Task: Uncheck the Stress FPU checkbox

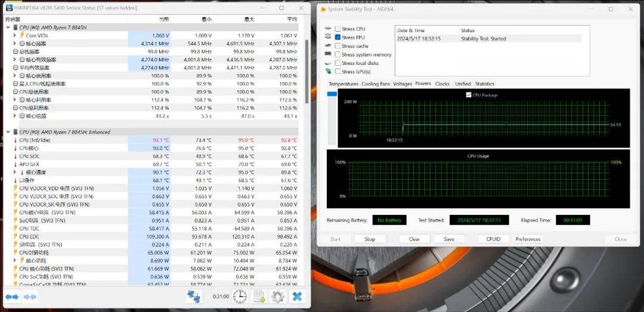Action: [338, 38]
